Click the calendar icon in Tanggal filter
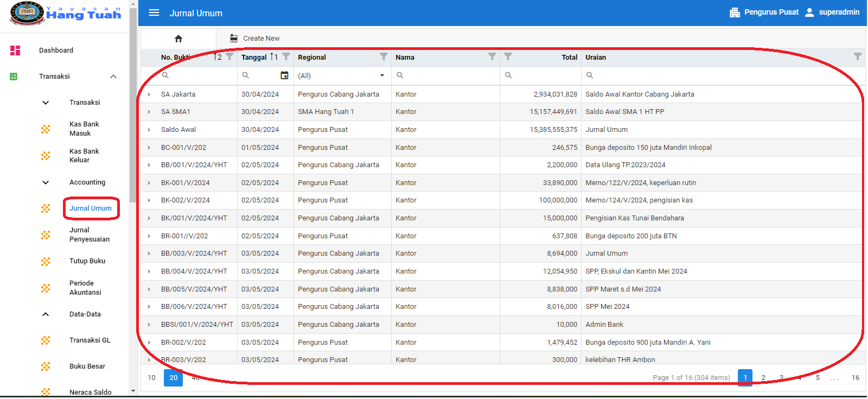868x399 pixels. point(284,75)
